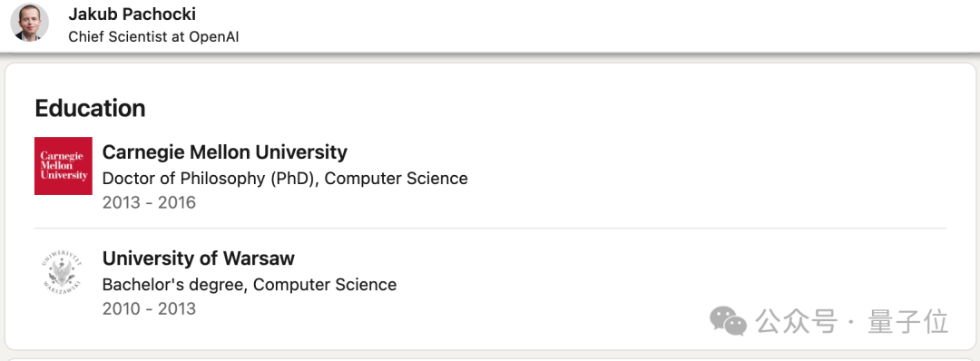The height and width of the screenshot is (361, 980).
Task: Open the Carnegie Mellon University school page
Action: tap(224, 151)
